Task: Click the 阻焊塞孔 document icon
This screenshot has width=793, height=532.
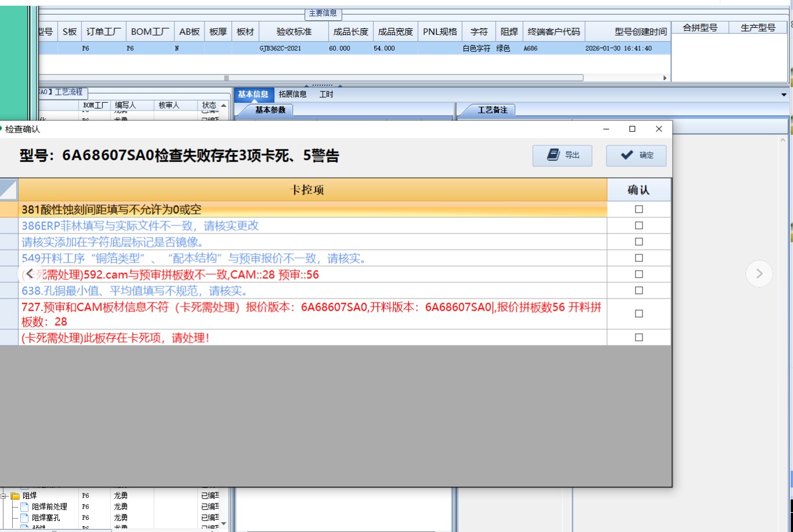Action: [25, 517]
